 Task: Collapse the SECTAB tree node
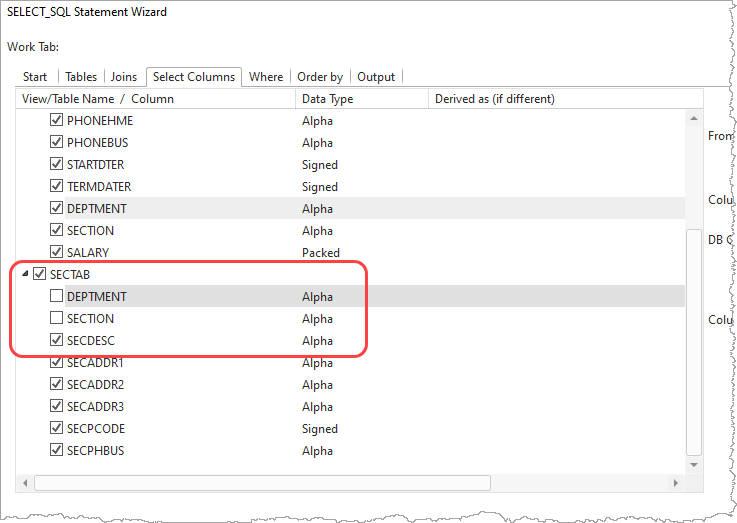[24, 274]
